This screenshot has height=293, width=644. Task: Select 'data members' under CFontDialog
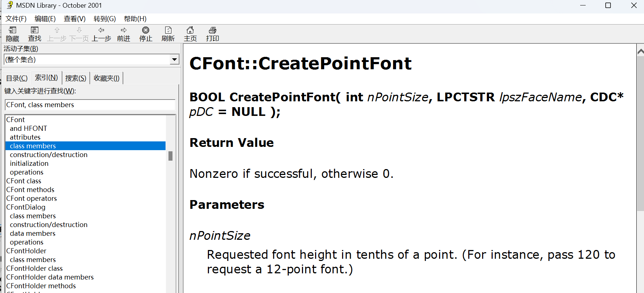[x=33, y=233]
